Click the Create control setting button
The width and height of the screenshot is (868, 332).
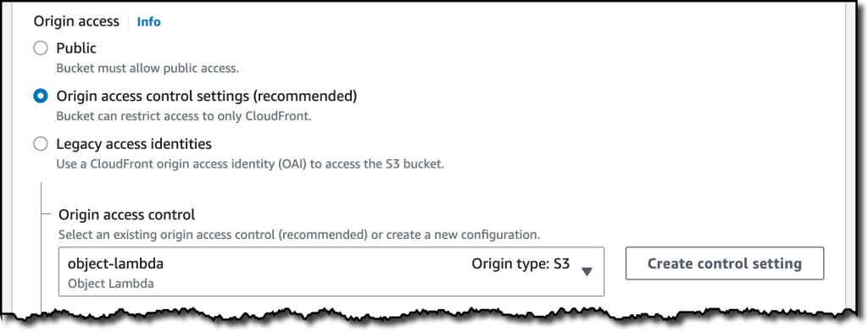click(x=725, y=263)
